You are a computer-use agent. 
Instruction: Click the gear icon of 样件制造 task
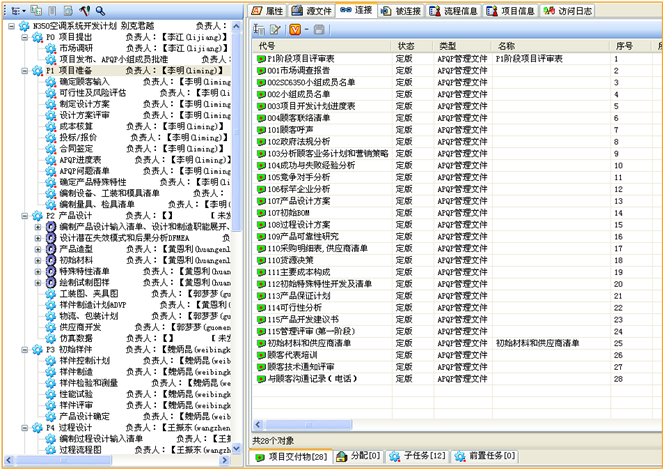(x=50, y=372)
